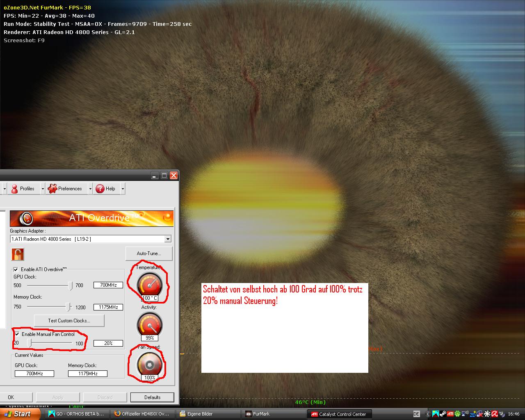Image resolution: width=525 pixels, height=420 pixels.
Task: Click the Memory Clock 1175MHz value field
Action: (108, 307)
